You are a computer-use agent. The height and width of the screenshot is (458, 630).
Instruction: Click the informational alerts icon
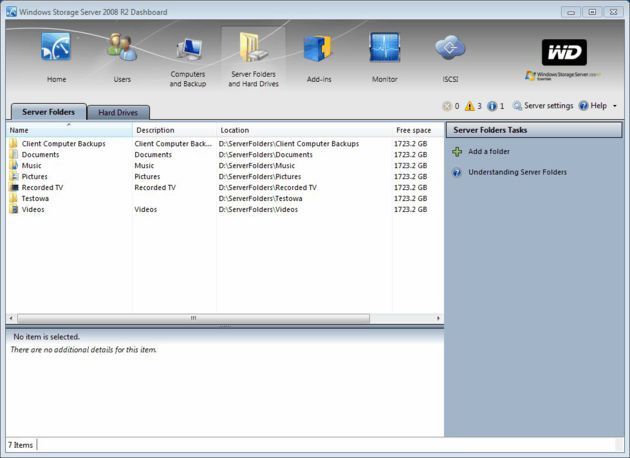pyautogui.click(x=492, y=106)
